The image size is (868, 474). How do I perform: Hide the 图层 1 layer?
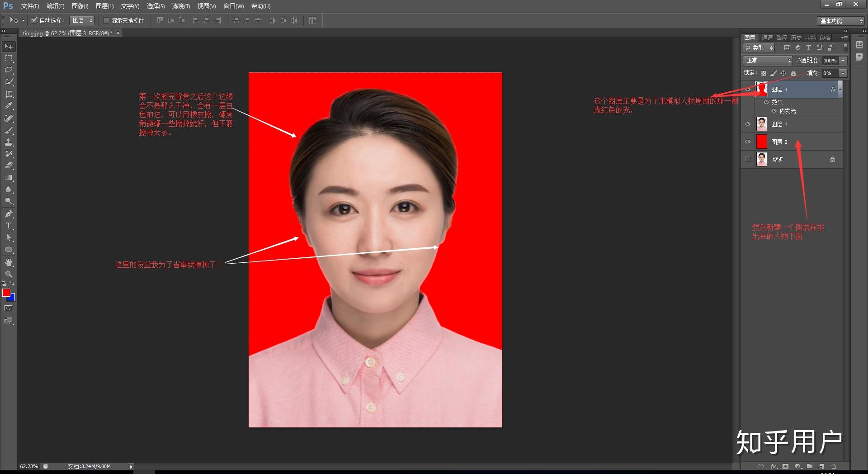(747, 124)
